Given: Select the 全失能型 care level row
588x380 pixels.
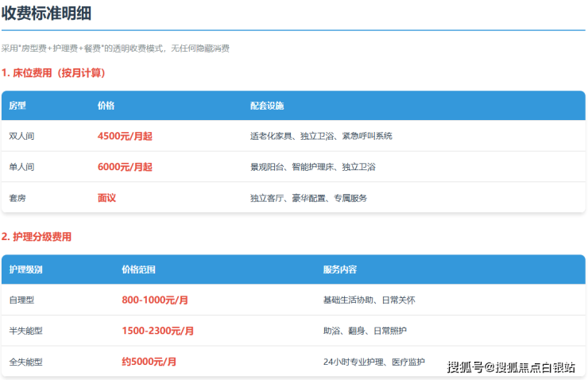Looking at the screenshot, I should pos(25,362).
